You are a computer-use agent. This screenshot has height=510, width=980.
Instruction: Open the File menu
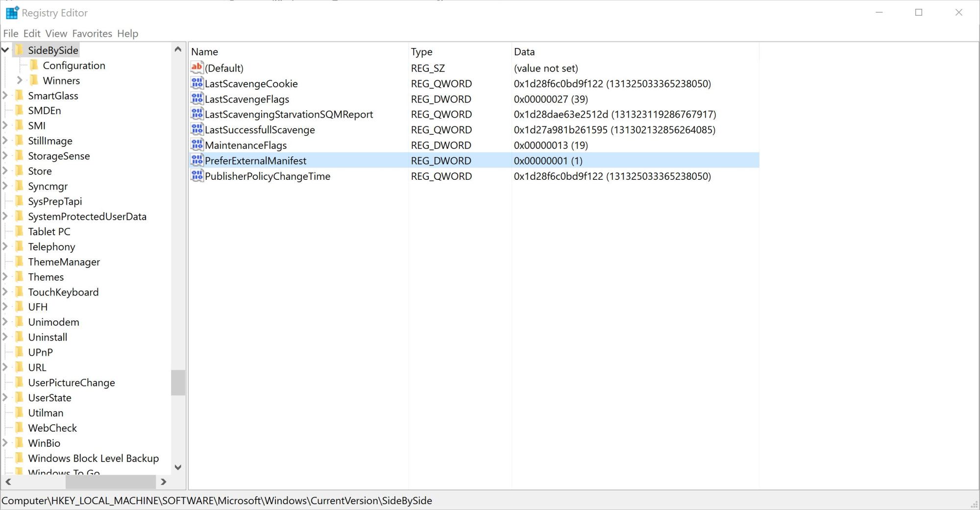10,33
